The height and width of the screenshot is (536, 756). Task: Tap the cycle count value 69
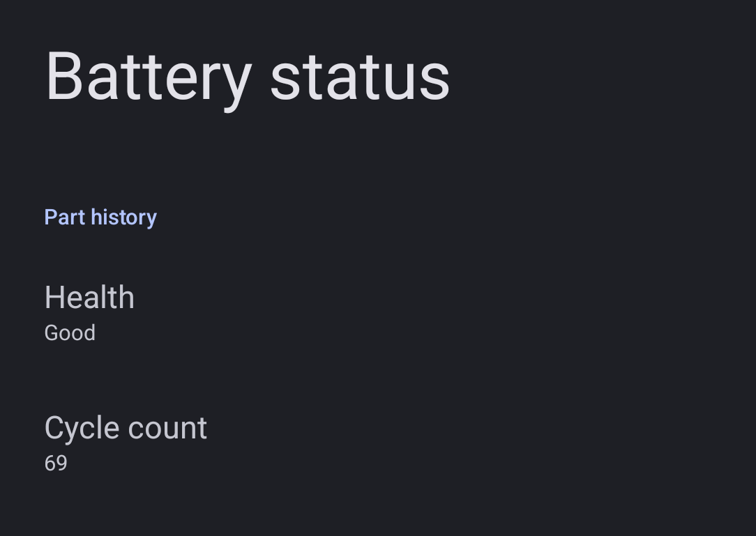[56, 464]
